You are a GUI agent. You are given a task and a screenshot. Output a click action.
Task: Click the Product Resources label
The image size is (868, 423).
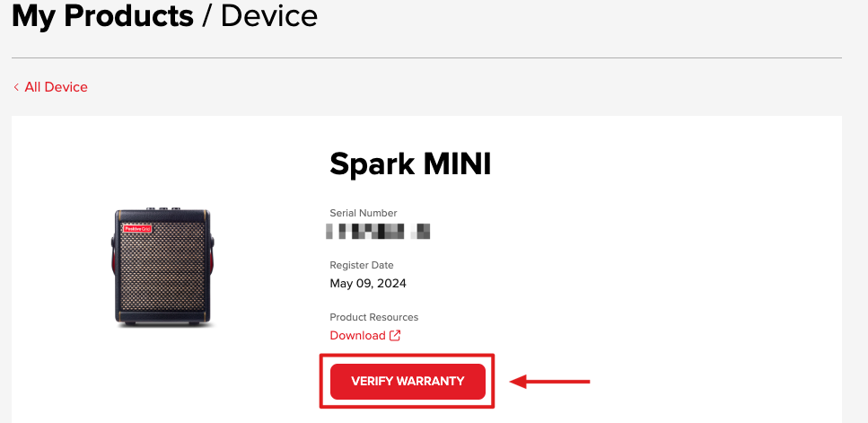374,317
